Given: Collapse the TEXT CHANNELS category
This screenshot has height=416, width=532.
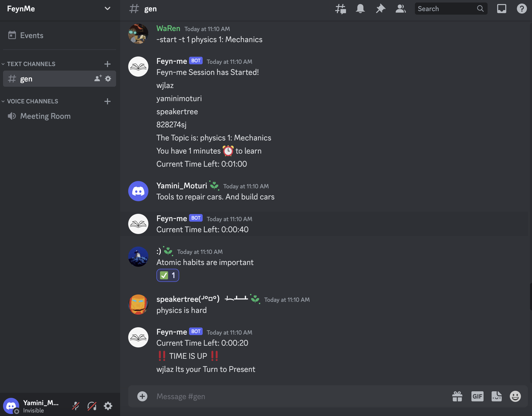Looking at the screenshot, I should click(x=31, y=64).
